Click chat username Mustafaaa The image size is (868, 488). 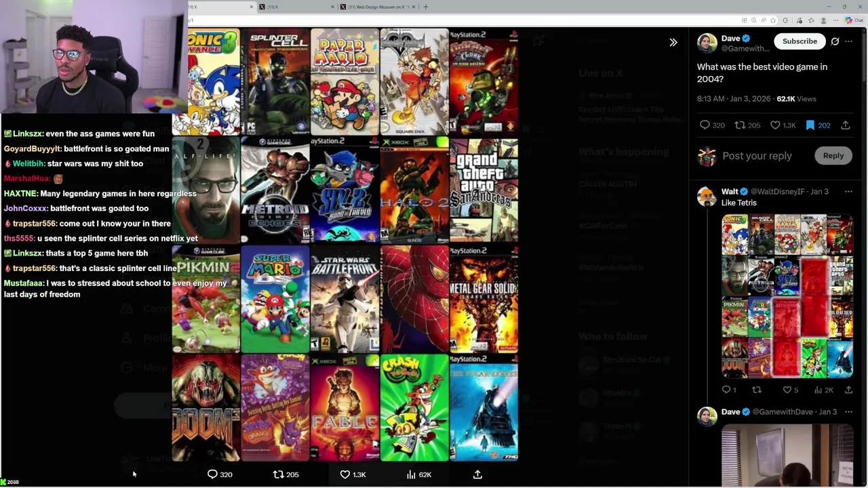click(24, 283)
